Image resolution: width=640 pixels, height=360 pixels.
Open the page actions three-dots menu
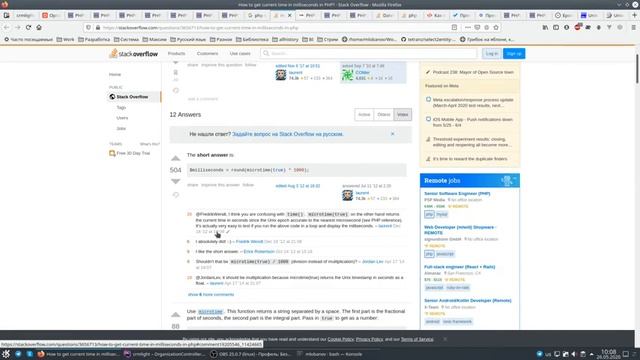[468, 27]
